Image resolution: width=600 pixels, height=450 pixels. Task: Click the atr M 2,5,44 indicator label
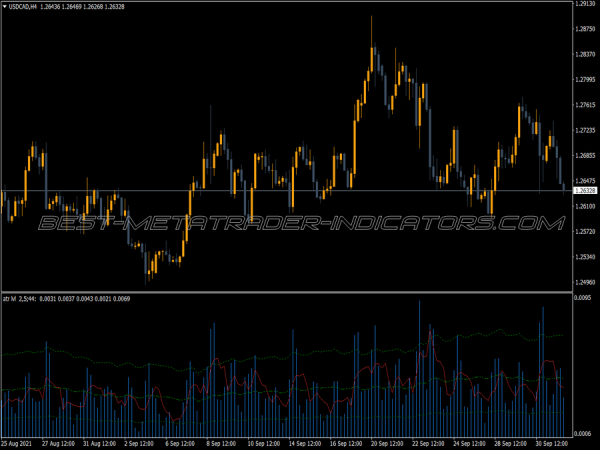19,298
